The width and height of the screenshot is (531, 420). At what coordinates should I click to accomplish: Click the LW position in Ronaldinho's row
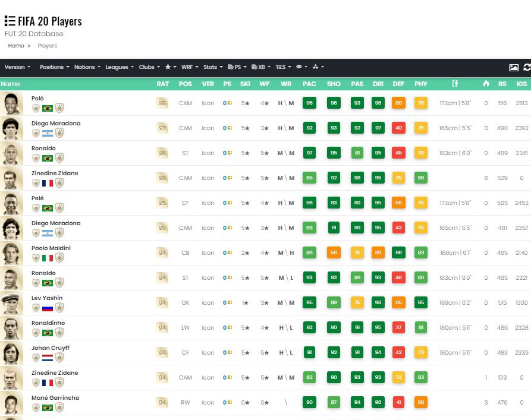tap(186, 327)
